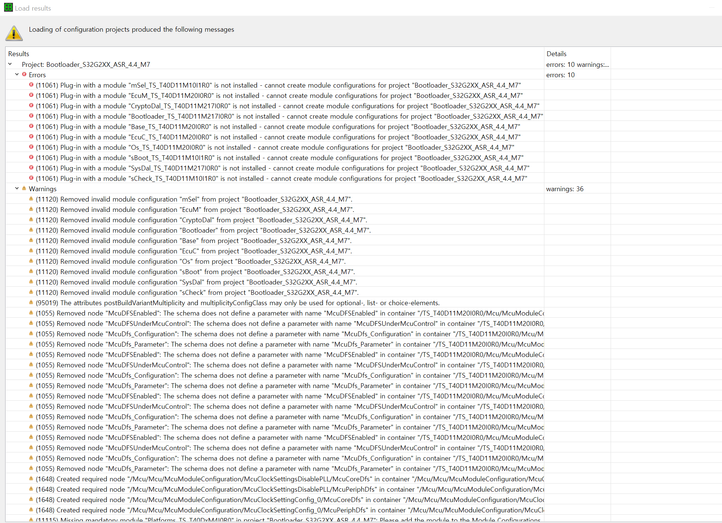Screen dimensions: 722x523
Task: Select the "warnings: 36" details cell
Action: pyautogui.click(x=565, y=188)
